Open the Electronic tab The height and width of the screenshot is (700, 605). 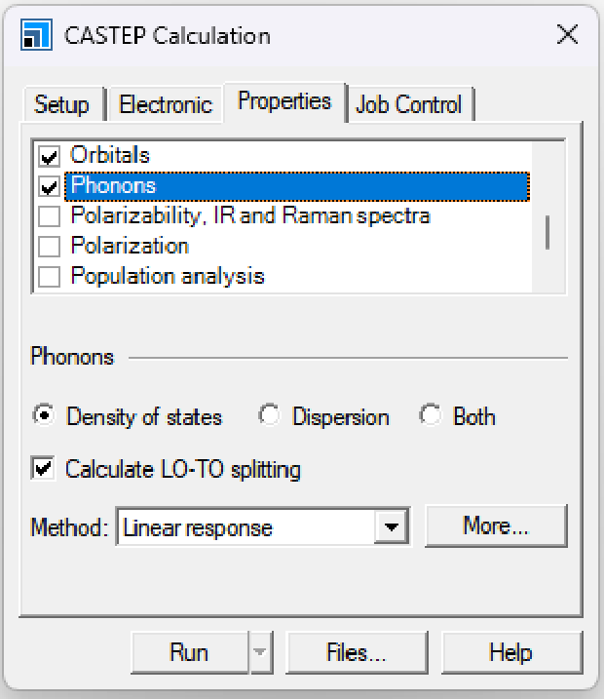165,104
